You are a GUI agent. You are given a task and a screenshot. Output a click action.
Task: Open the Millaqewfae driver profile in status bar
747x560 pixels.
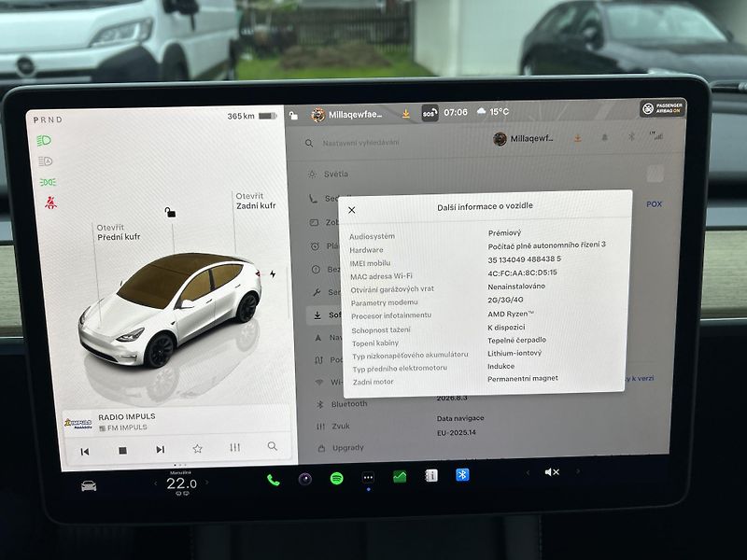click(346, 115)
